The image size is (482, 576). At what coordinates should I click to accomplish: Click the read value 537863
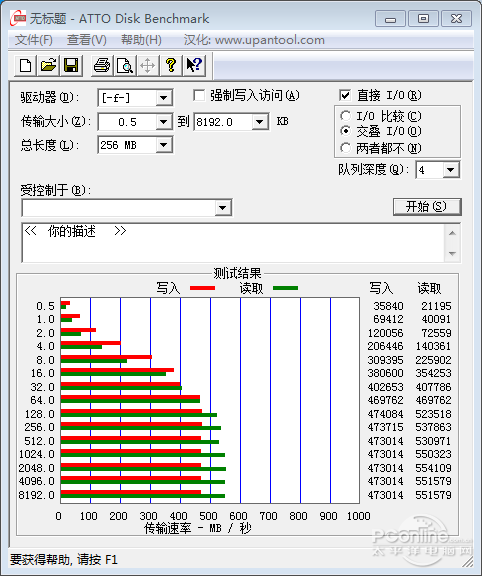[x=434, y=427]
